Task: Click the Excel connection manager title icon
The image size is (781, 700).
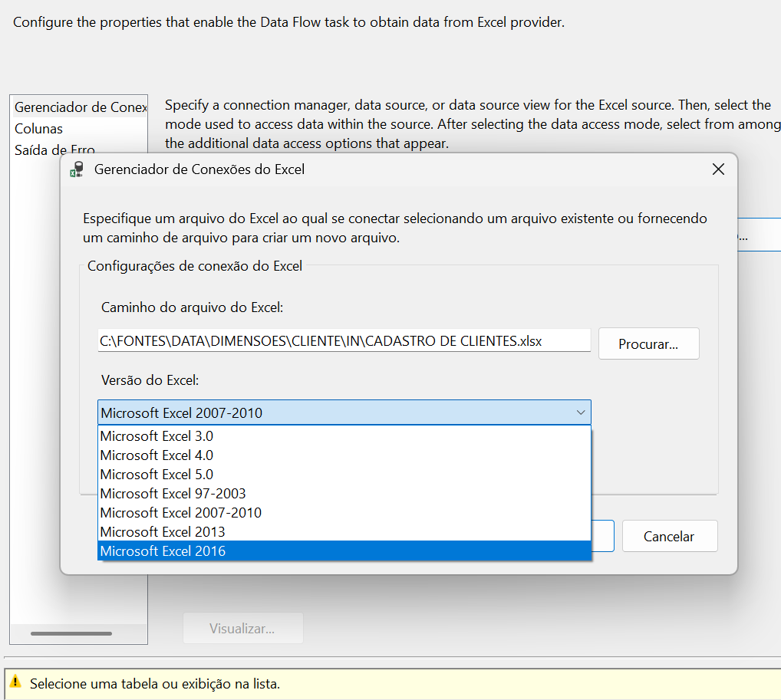Action: [x=76, y=169]
